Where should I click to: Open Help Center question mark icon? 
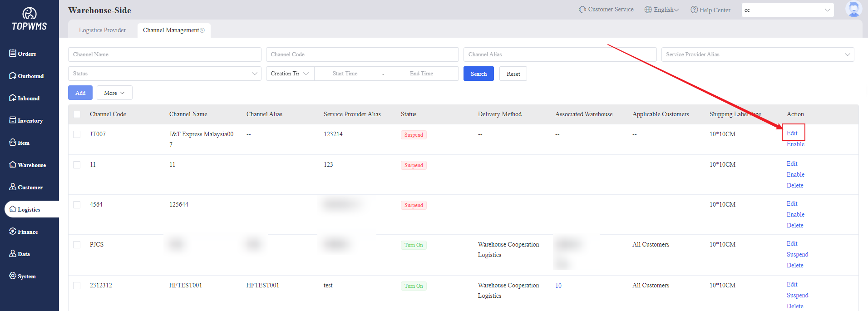coord(694,10)
